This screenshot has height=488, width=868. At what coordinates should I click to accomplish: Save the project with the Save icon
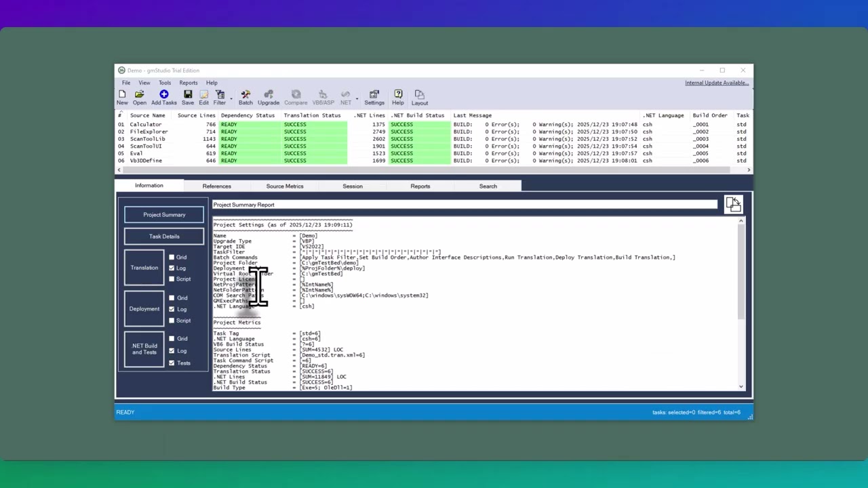[x=188, y=98]
